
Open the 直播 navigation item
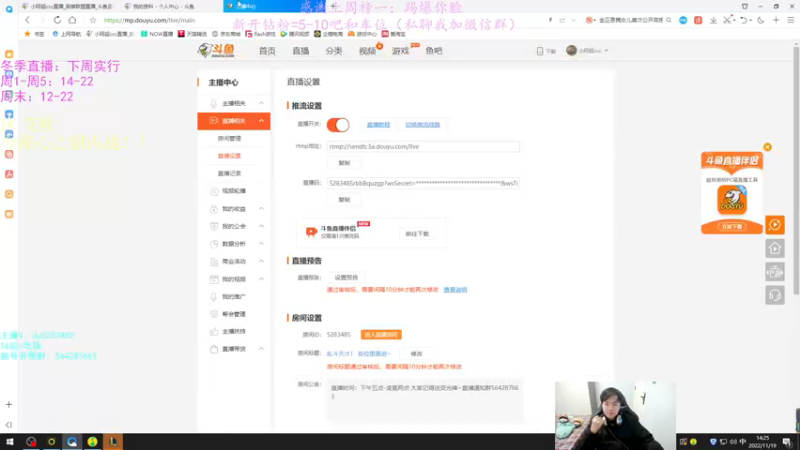pyautogui.click(x=301, y=51)
